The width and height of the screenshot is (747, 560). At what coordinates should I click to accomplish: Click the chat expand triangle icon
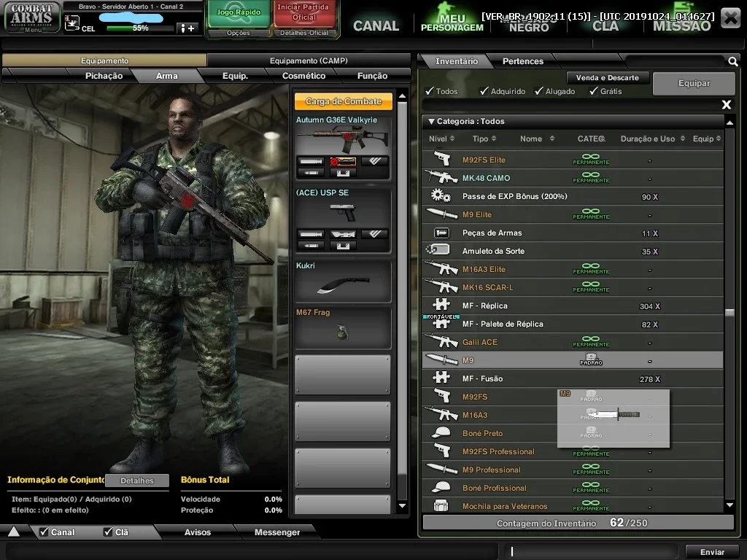click(x=14, y=532)
